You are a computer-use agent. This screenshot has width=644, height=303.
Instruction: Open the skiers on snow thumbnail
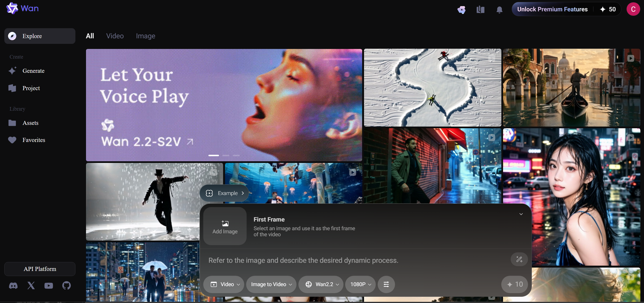tap(432, 88)
